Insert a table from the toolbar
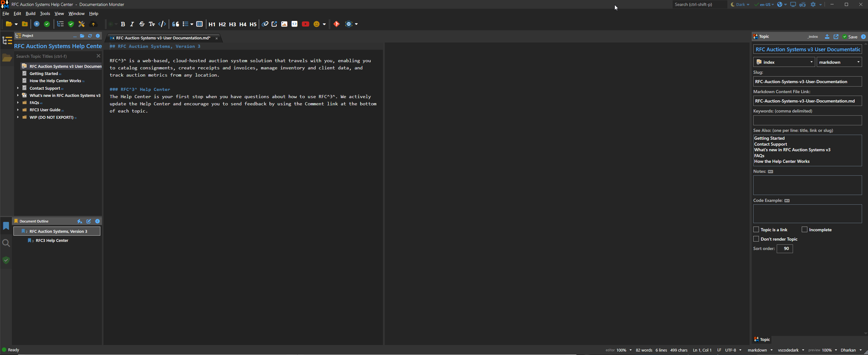The image size is (868, 355). 199,24
